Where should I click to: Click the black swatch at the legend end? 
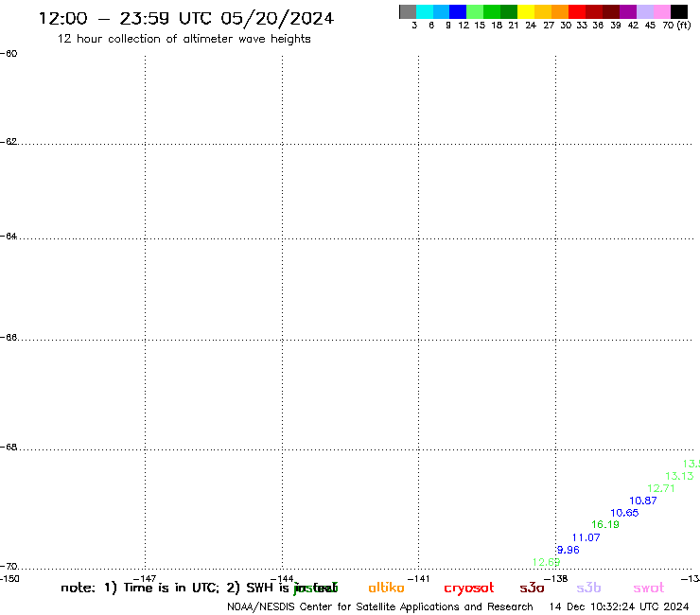pyautogui.click(x=679, y=11)
